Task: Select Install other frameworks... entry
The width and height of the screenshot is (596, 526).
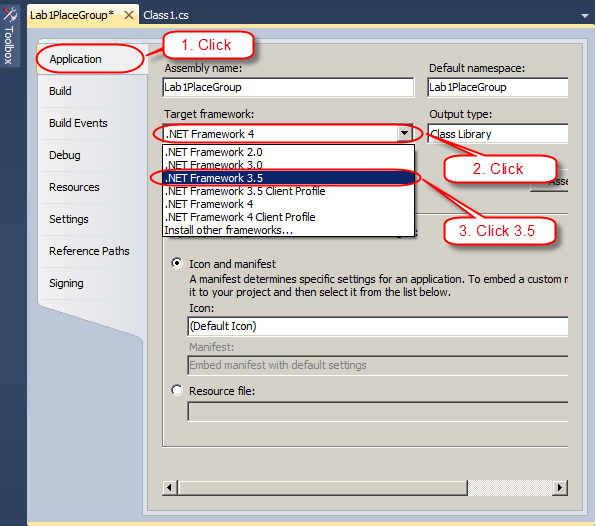Action: tap(288, 230)
